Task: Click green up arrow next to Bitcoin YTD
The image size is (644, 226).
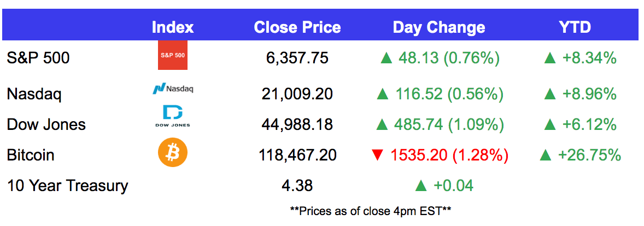Action: 546,156
